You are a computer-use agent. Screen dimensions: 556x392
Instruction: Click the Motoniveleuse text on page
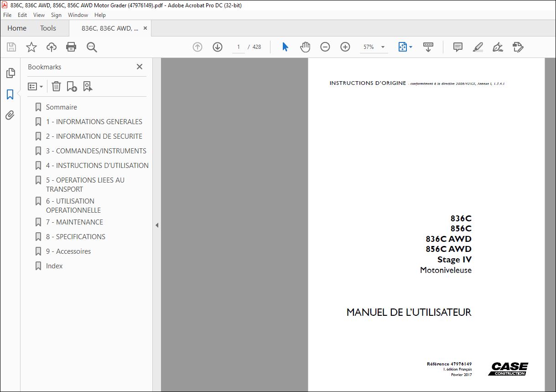[x=446, y=270]
